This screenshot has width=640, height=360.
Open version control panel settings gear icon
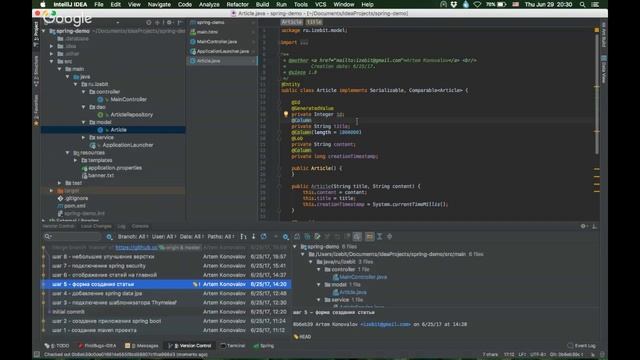(x=584, y=226)
